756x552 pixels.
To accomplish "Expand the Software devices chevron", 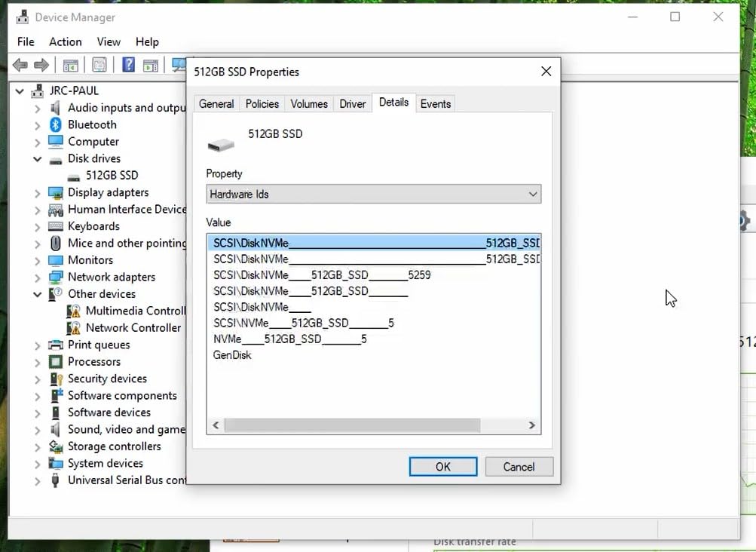I will (37, 412).
